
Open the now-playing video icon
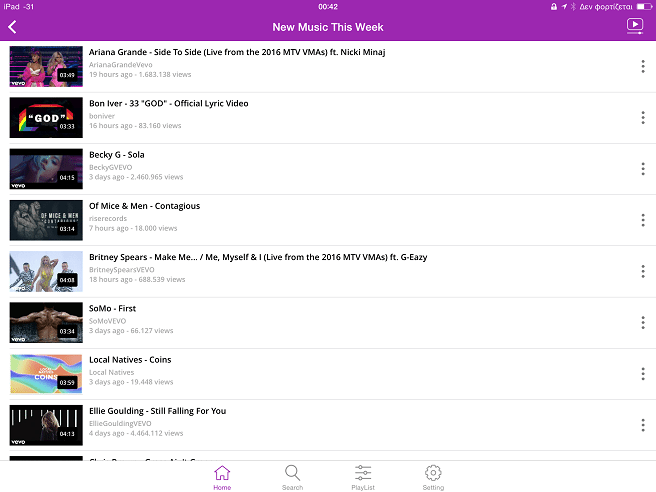(x=635, y=26)
